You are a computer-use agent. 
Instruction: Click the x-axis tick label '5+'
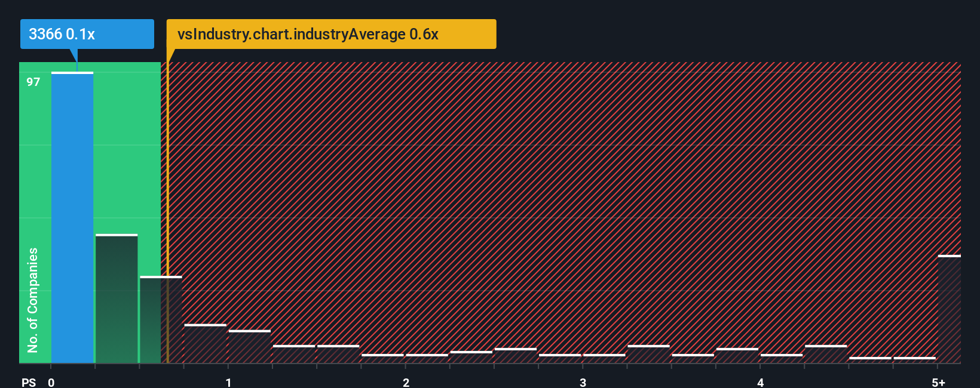pyautogui.click(x=938, y=383)
